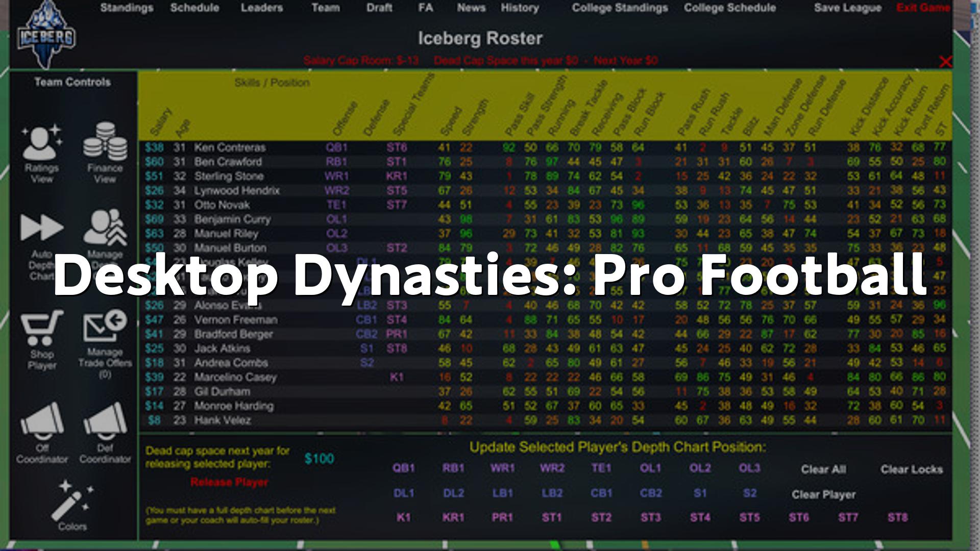Image resolution: width=980 pixels, height=551 pixels.
Task: Assign player to K1 depth slot
Action: coord(404,517)
